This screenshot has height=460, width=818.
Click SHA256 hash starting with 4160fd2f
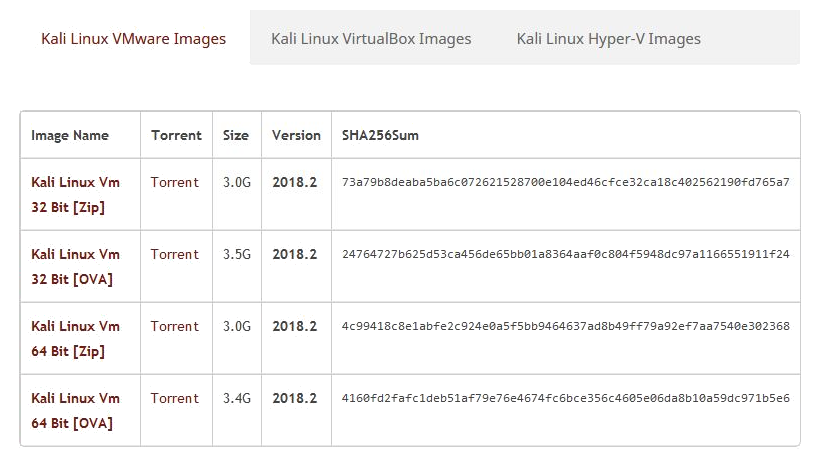point(565,398)
